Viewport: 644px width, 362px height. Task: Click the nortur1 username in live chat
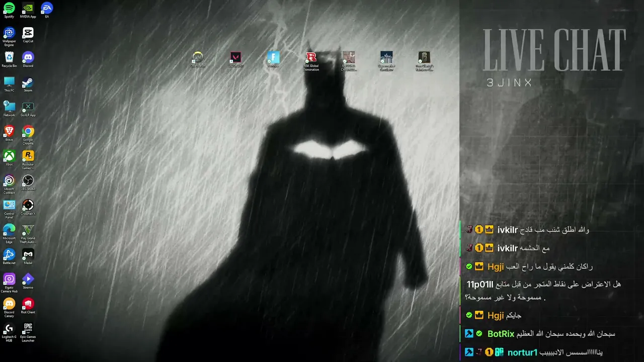pos(522,352)
